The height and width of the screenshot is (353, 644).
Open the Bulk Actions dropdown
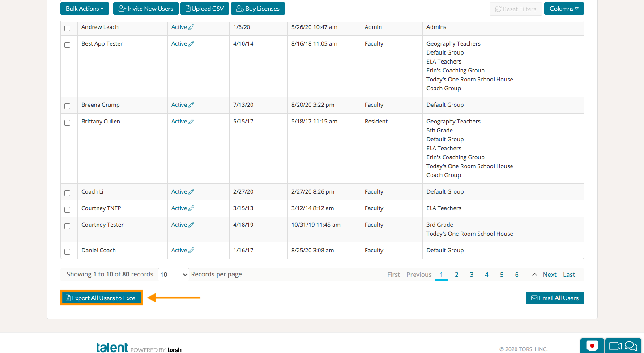[x=85, y=9]
